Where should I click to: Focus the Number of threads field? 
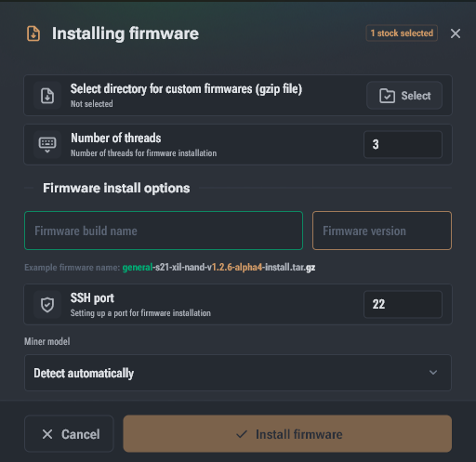pyautogui.click(x=403, y=144)
